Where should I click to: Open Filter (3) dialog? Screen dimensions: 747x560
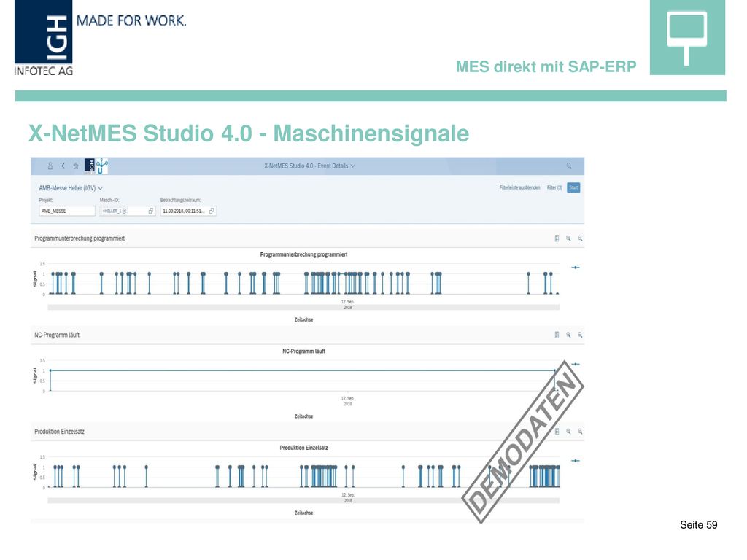[554, 187]
